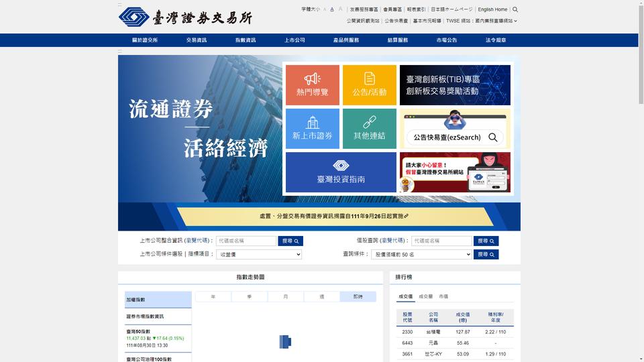Select the small font size A
The image size is (644, 362).
coord(325,9)
